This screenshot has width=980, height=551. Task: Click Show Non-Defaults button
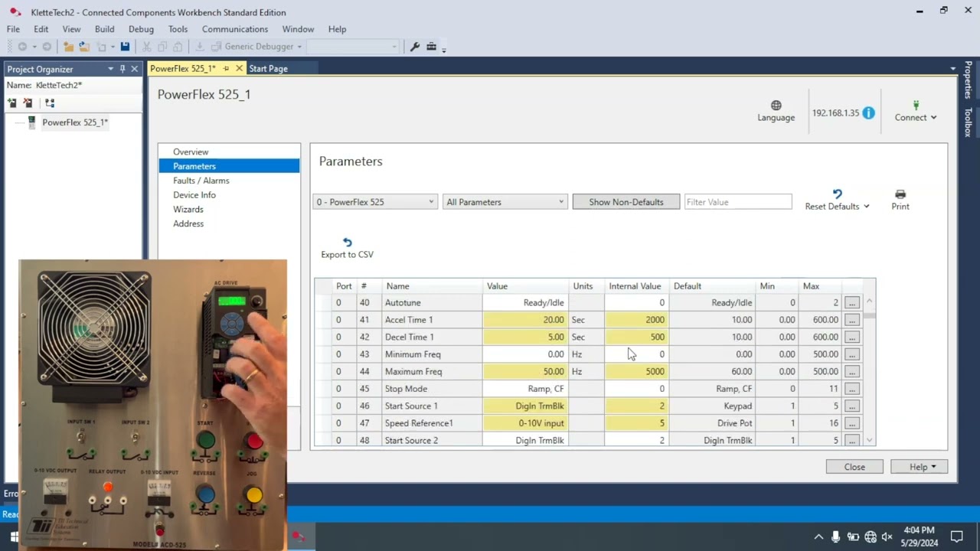[x=626, y=202]
